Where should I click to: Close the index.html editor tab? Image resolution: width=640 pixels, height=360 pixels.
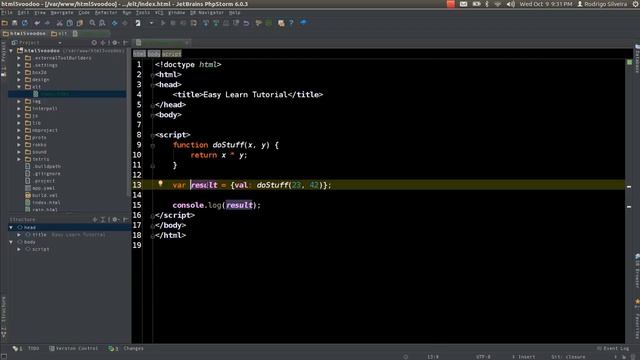pos(187,42)
